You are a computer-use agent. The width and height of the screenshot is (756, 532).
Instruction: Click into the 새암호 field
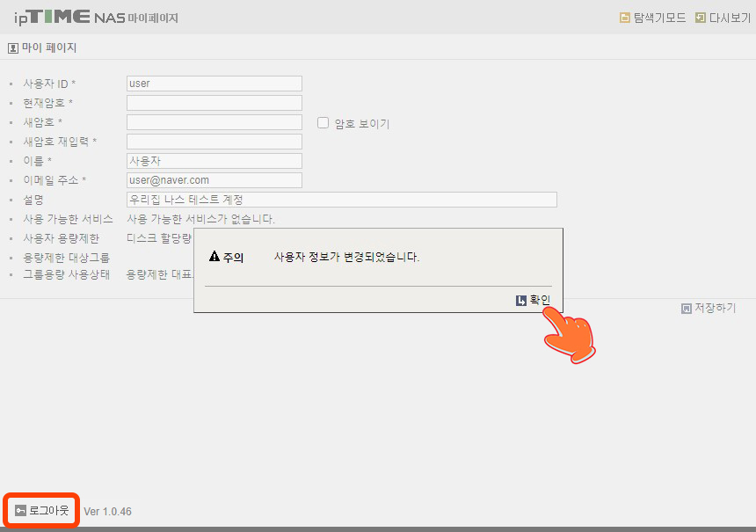[x=214, y=122]
